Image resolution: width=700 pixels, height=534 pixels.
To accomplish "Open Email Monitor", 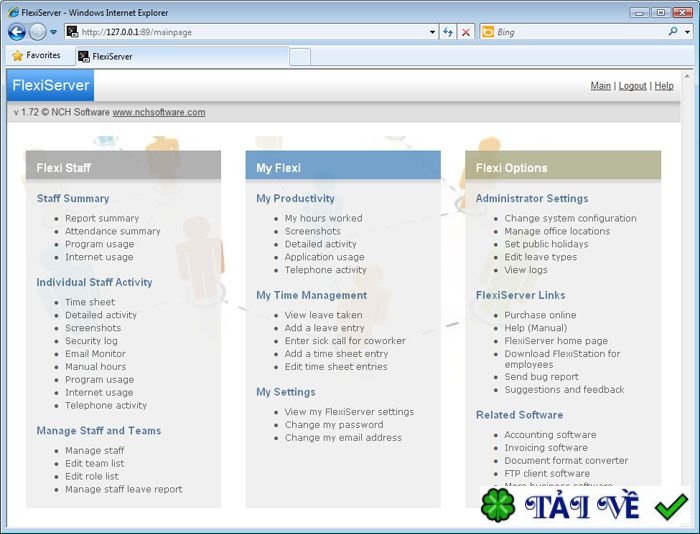I will tap(95, 354).
